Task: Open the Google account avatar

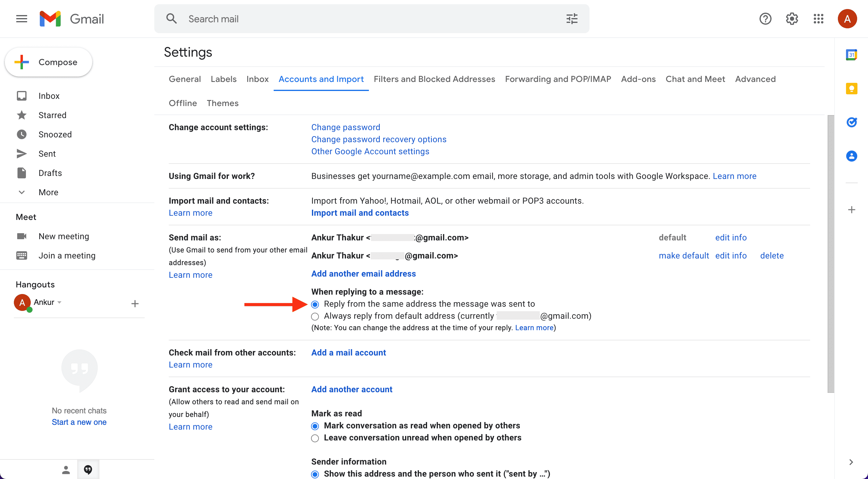Action: pos(847,19)
